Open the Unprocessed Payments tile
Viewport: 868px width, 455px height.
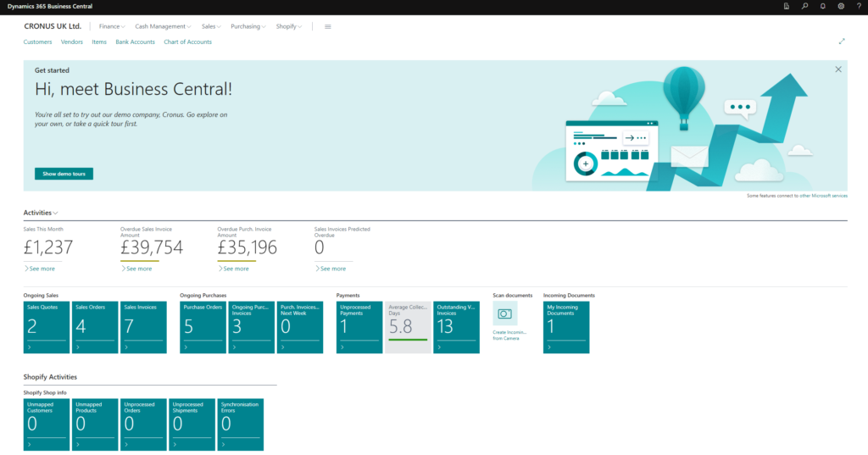point(359,327)
